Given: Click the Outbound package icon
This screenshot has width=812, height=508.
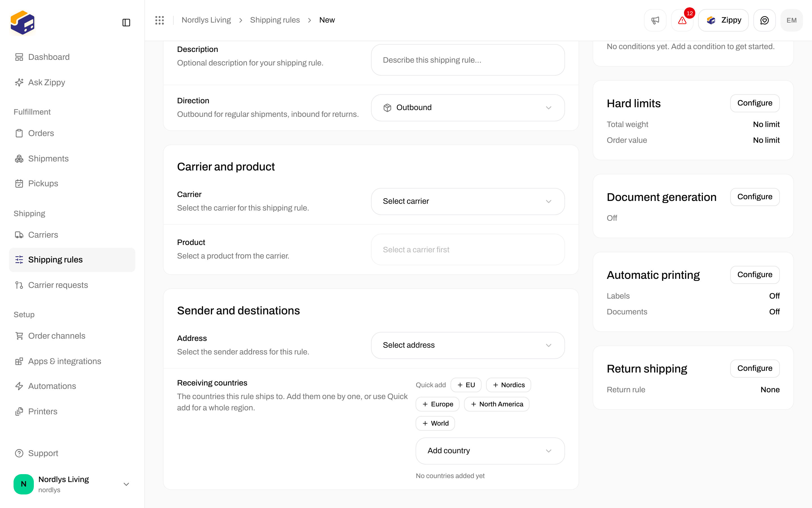Looking at the screenshot, I should 387,108.
